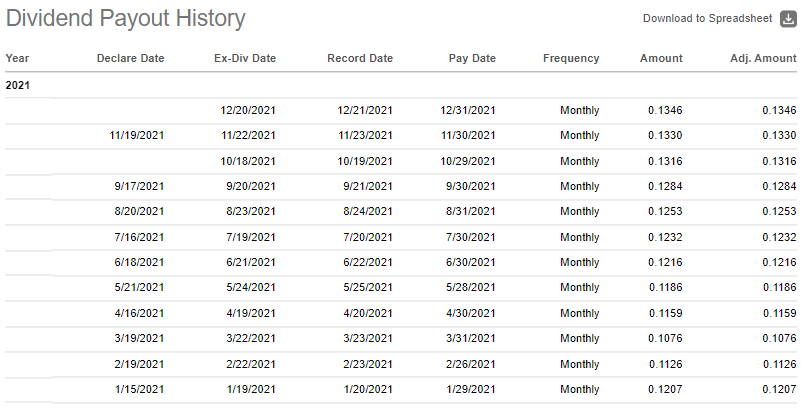Click the 10/29/2021 pay date cell
Screen dimensions: 809x411
[x=468, y=161]
